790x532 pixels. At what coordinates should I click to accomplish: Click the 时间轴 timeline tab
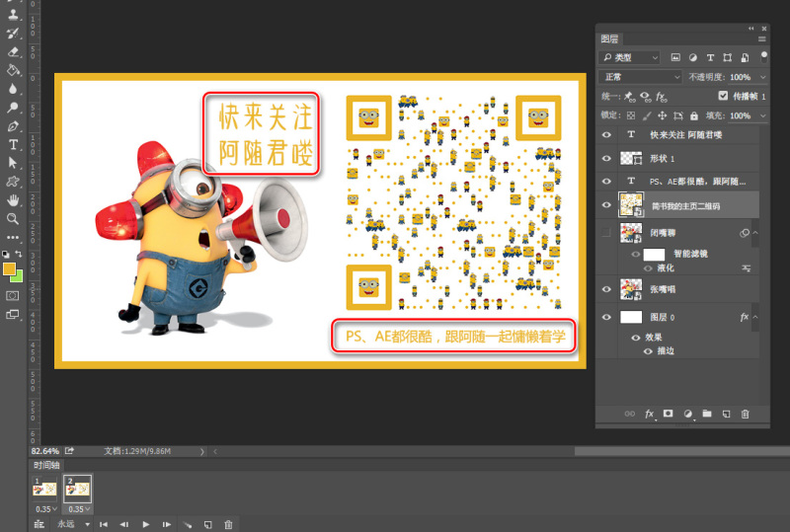(x=46, y=465)
